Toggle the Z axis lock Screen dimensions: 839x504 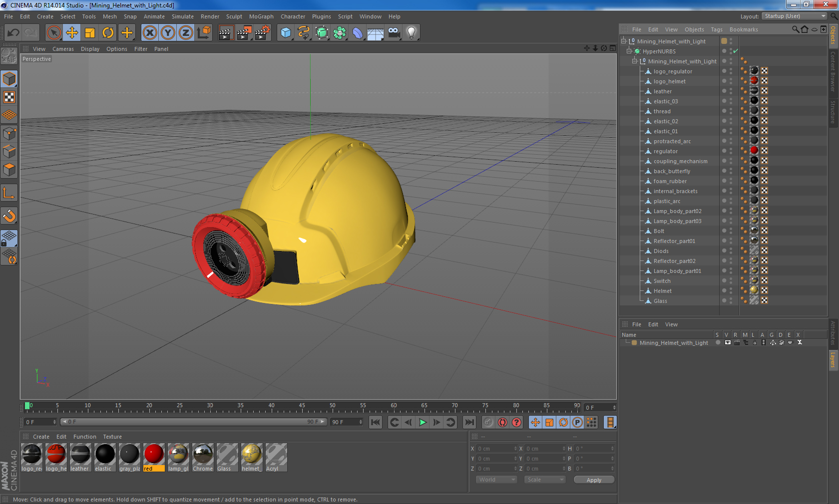186,33
